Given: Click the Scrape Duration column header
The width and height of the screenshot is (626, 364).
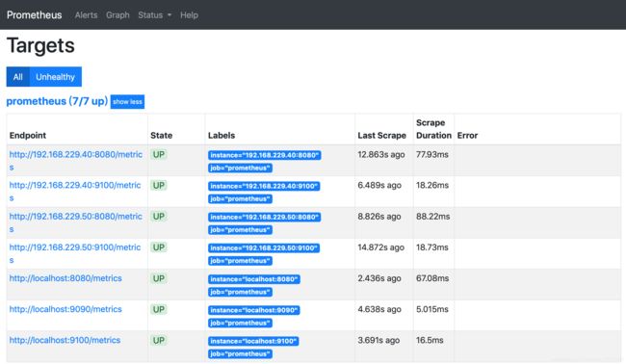Looking at the screenshot, I should 433,129.
